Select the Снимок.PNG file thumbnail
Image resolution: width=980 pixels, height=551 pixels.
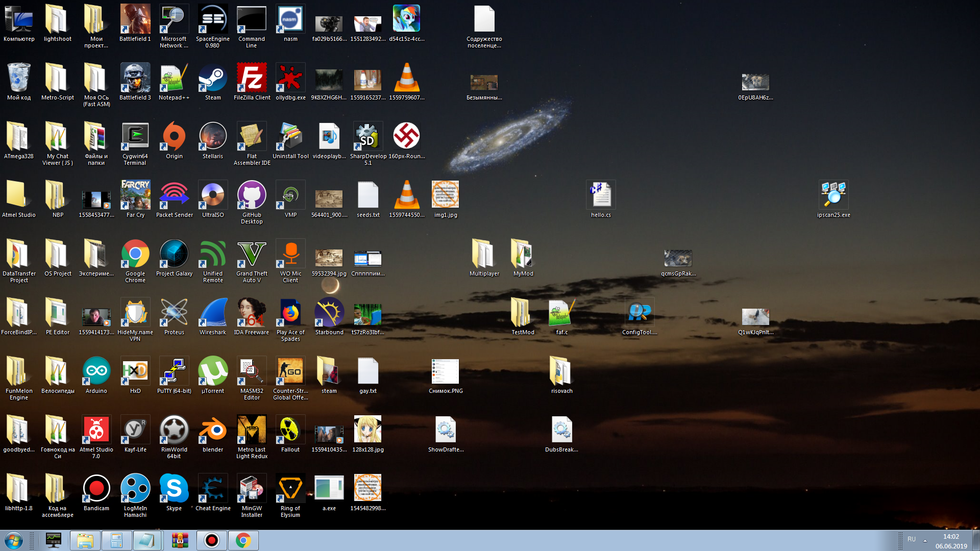pos(446,372)
